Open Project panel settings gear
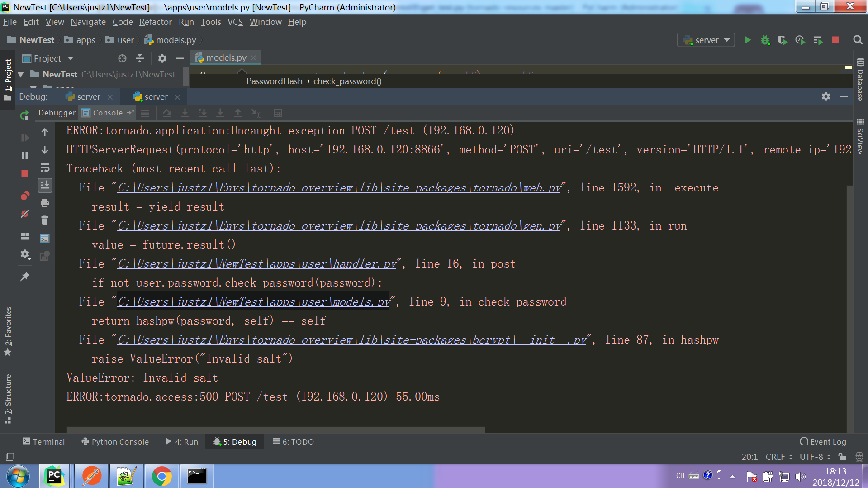This screenshot has width=868, height=488. pyautogui.click(x=162, y=58)
